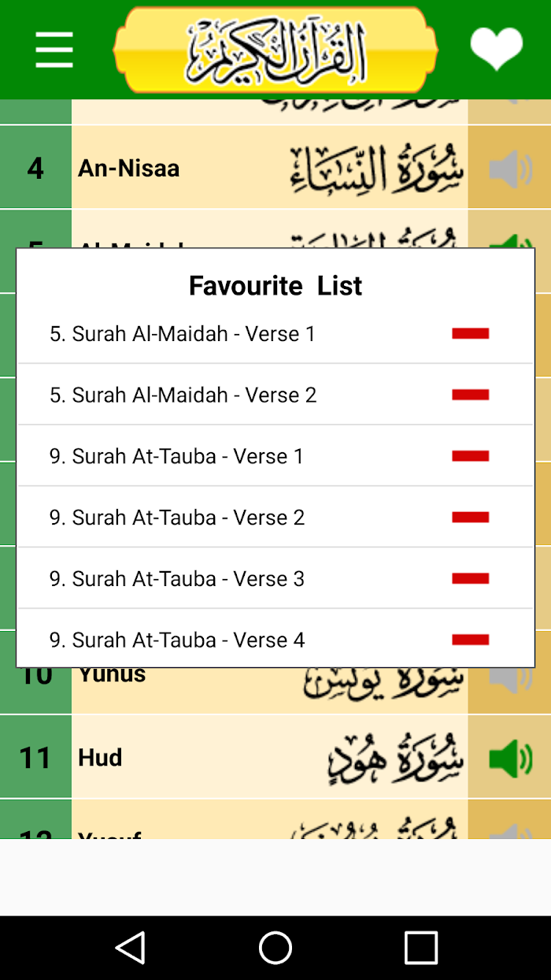Image resolution: width=551 pixels, height=980 pixels.
Task: Tap the Android back navigation button
Action: (131, 948)
